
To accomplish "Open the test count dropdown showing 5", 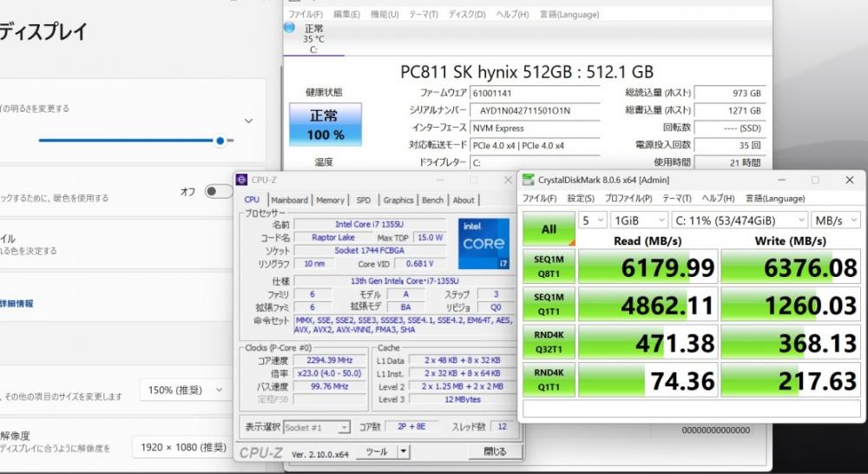I will pyautogui.click(x=592, y=221).
